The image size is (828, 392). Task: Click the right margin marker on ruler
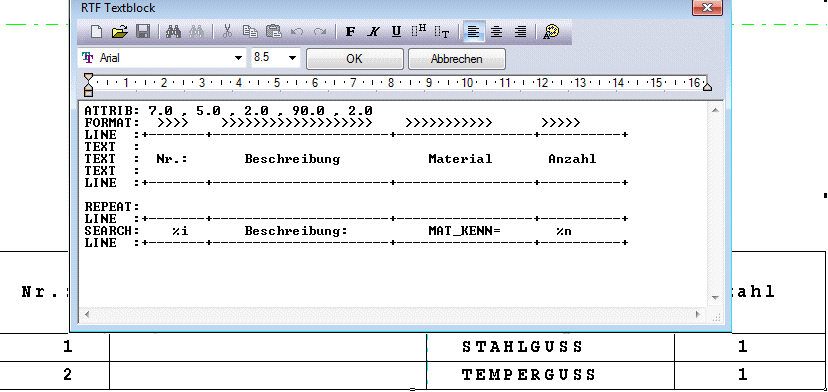click(x=708, y=86)
